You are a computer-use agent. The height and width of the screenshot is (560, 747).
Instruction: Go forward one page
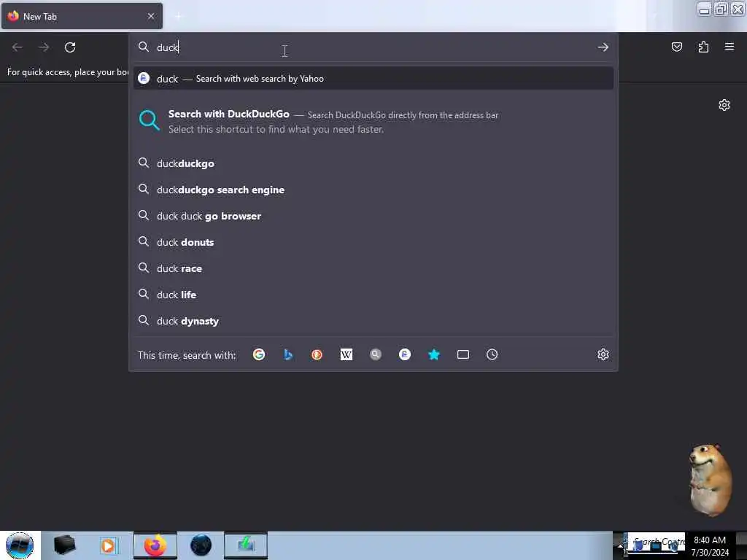coord(44,47)
